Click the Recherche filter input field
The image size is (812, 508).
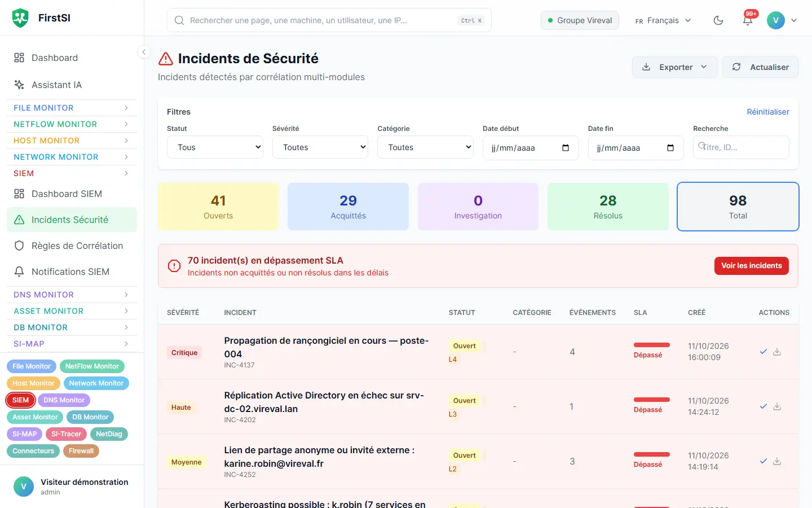click(x=741, y=147)
